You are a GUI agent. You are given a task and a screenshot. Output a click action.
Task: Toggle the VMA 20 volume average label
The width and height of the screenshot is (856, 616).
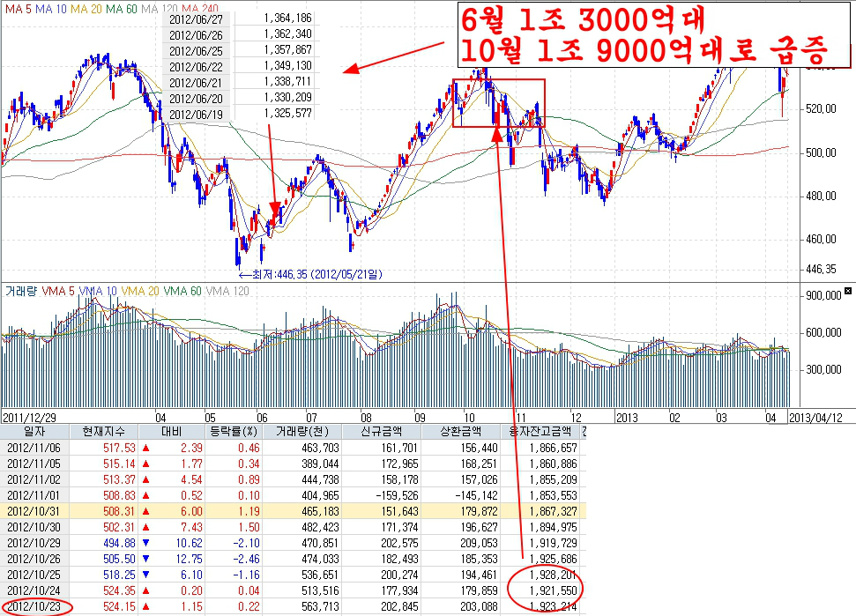[140, 292]
